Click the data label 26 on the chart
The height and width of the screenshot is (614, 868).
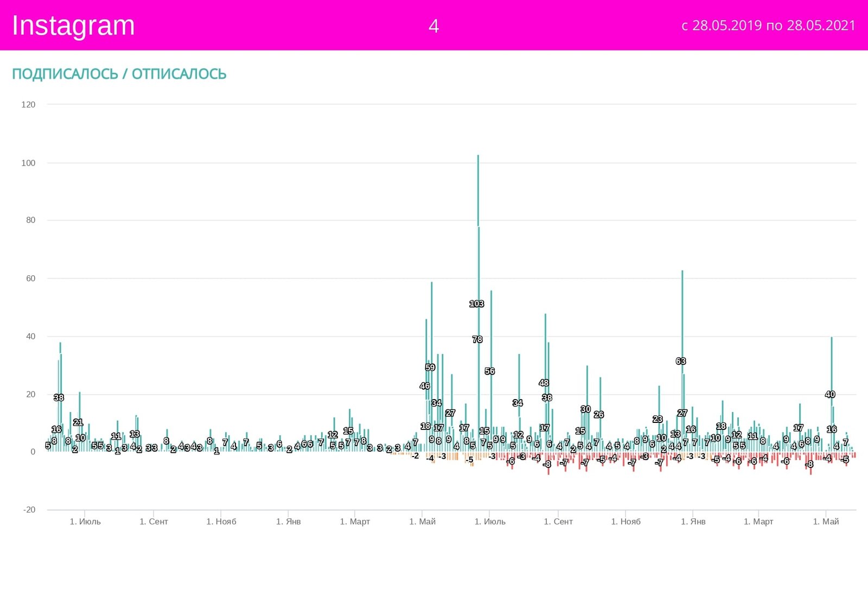598,415
